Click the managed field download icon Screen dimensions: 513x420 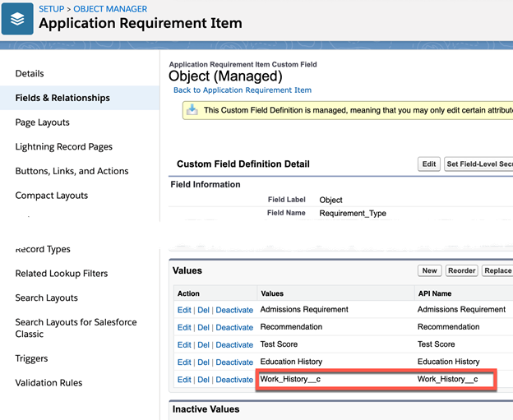(x=192, y=110)
